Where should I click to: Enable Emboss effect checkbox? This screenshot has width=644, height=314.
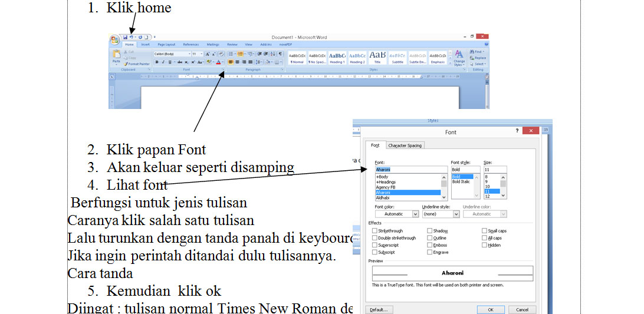[429, 245]
